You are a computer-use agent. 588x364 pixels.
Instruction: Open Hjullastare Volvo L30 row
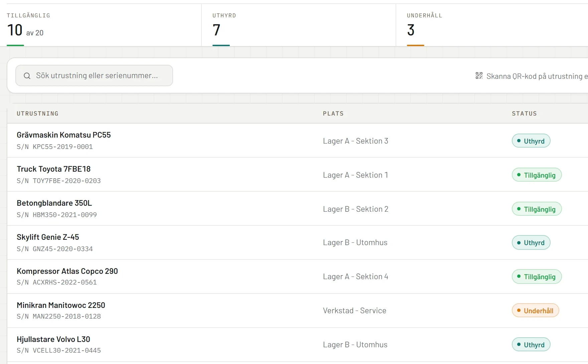click(297, 345)
